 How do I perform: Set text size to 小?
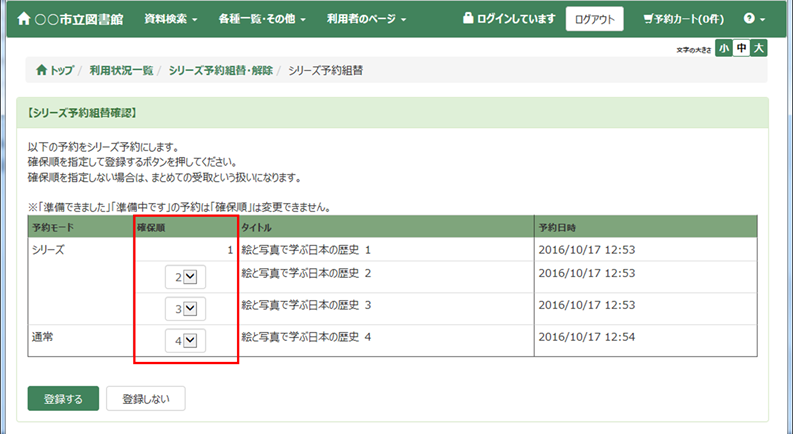click(723, 48)
